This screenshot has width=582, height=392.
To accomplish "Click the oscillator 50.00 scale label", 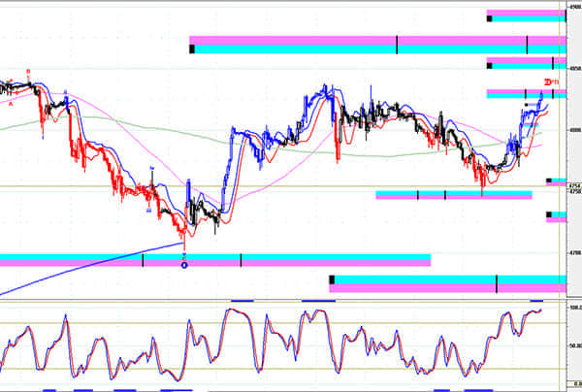I will click(574, 345).
